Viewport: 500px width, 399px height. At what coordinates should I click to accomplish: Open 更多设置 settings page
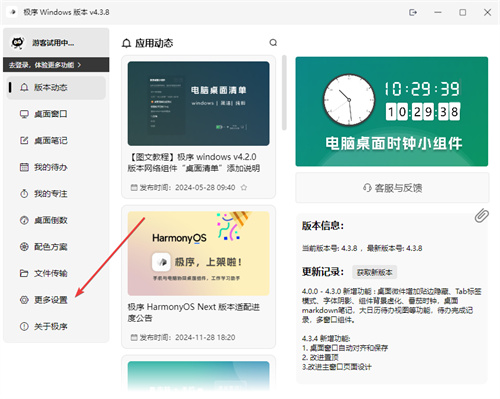56,300
